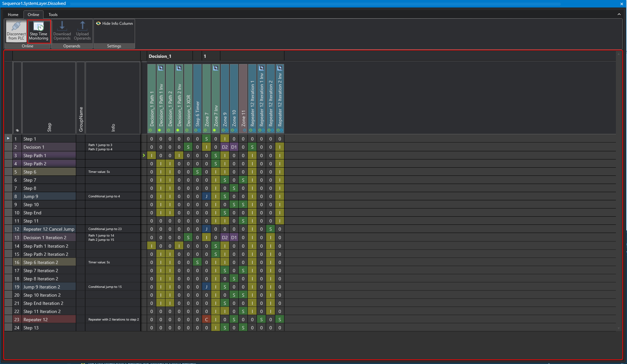Screen dimensions: 627x364
Task: Click the Decision_1 group header
Action: 170,56
